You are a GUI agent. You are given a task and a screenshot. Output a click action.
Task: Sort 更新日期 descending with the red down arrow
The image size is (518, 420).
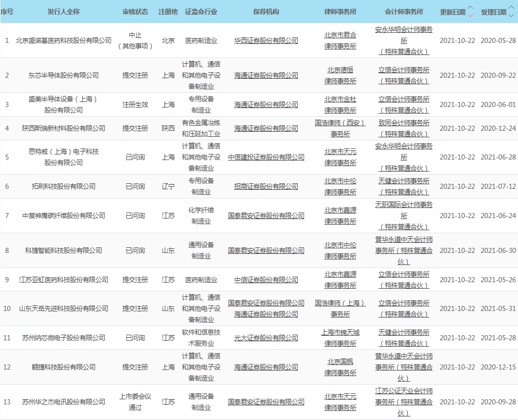(470, 15)
